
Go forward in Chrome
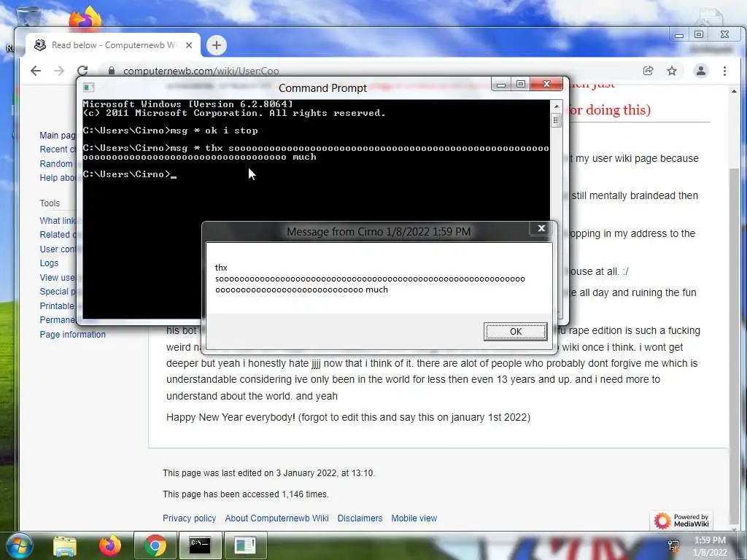[x=59, y=71]
